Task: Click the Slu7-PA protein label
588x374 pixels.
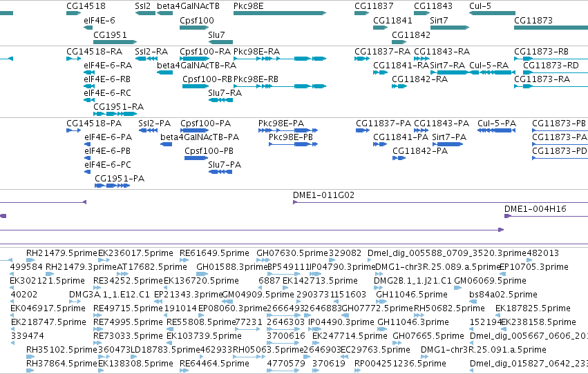Action: tap(225, 165)
